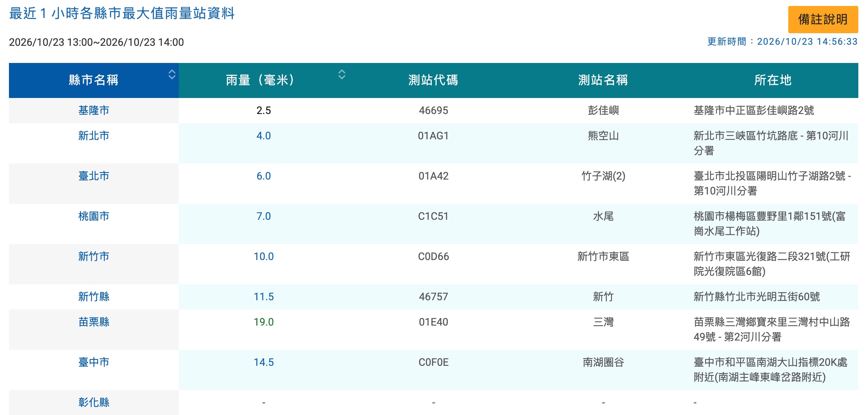Click the 雨量（毫米） column header

tap(264, 80)
